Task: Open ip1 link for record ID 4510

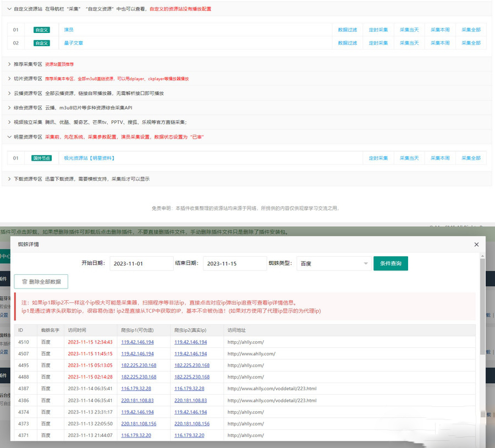Action: tap(137, 342)
